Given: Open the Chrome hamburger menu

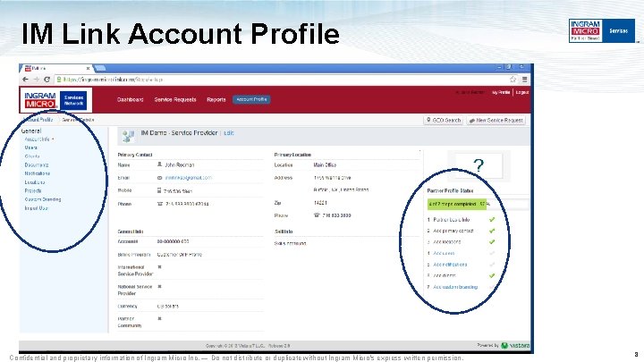Looking at the screenshot, I should (x=524, y=80).
